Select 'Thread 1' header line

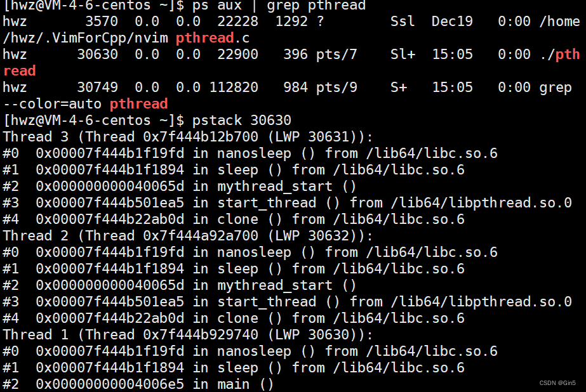point(188,334)
